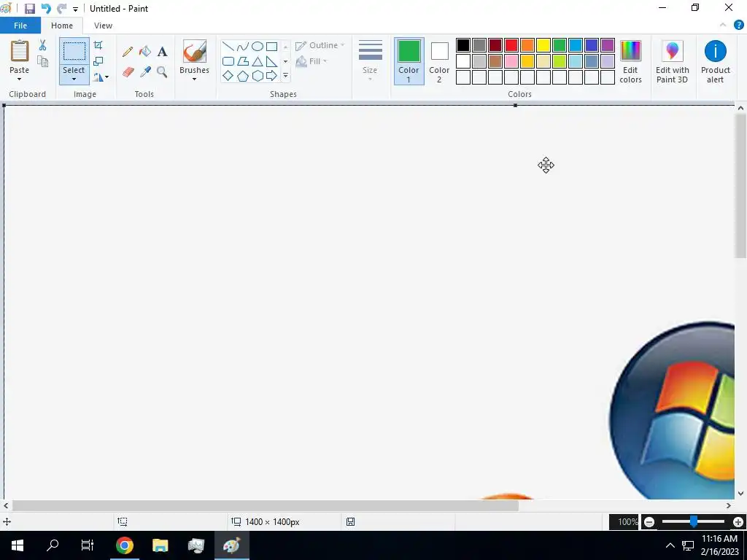This screenshot has width=747, height=560.
Task: Open File Explorer from the taskbar
Action: pos(160,545)
